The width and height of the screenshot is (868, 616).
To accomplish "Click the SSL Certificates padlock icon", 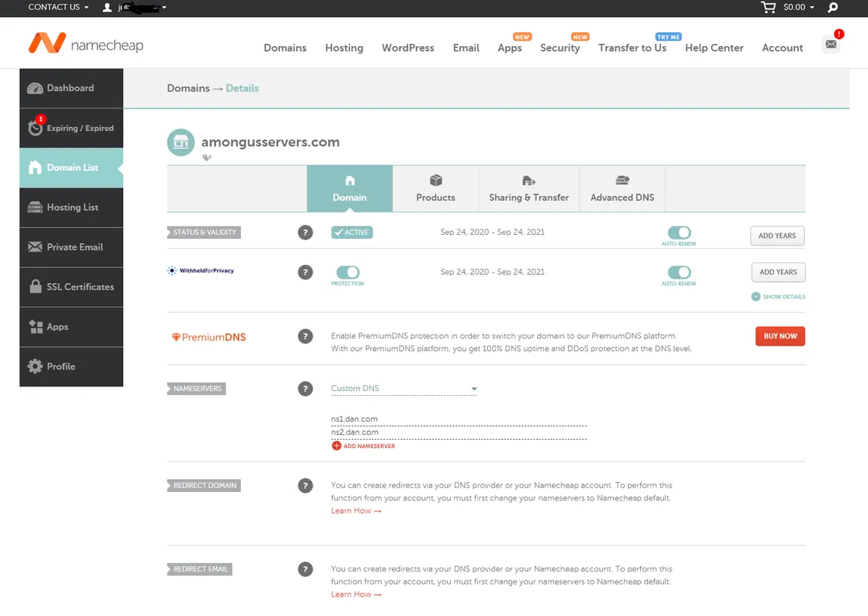I will click(35, 286).
